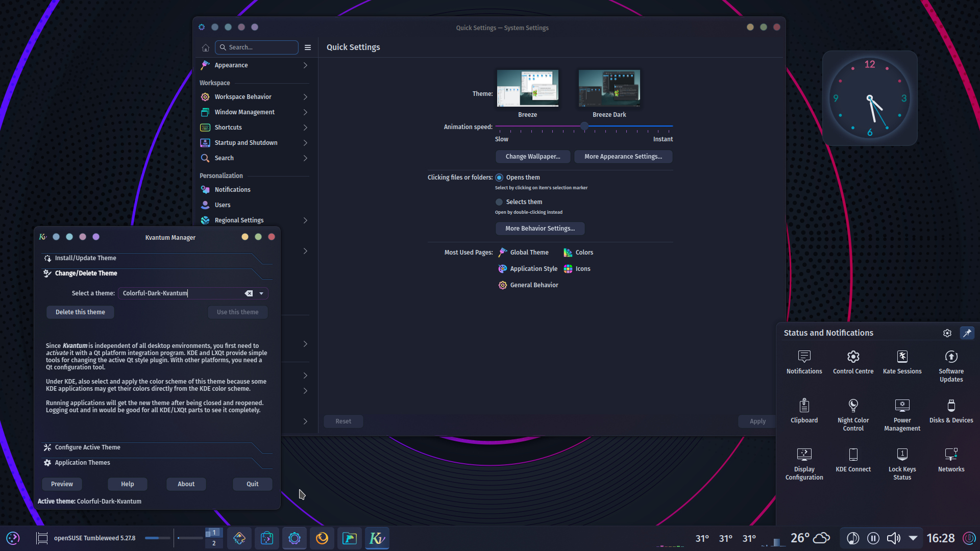Click More Behavior Settings... button

click(540, 229)
